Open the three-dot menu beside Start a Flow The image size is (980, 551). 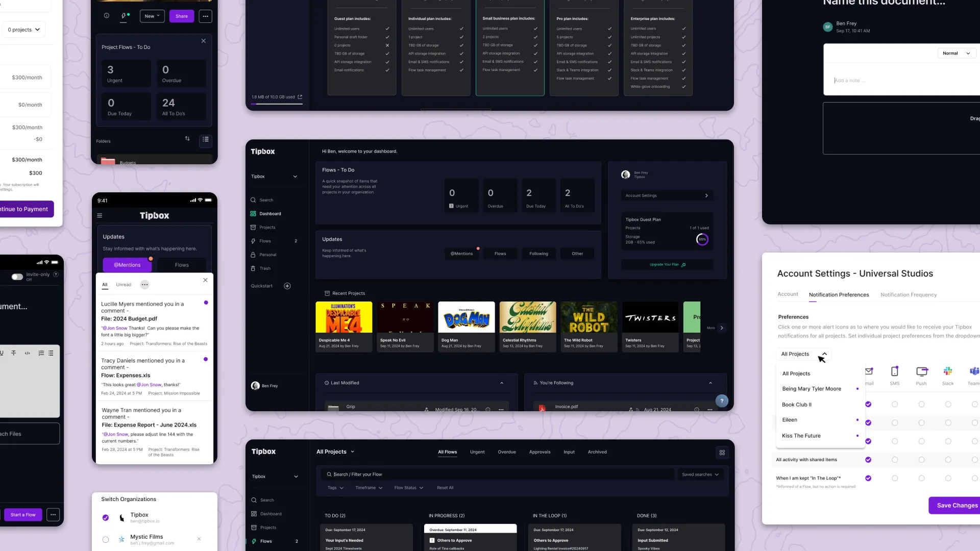tap(53, 515)
